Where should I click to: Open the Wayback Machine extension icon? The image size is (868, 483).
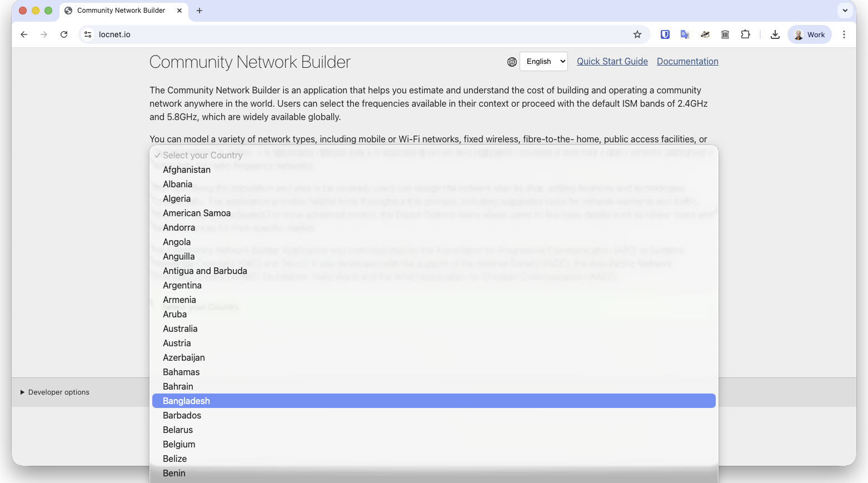click(x=725, y=34)
